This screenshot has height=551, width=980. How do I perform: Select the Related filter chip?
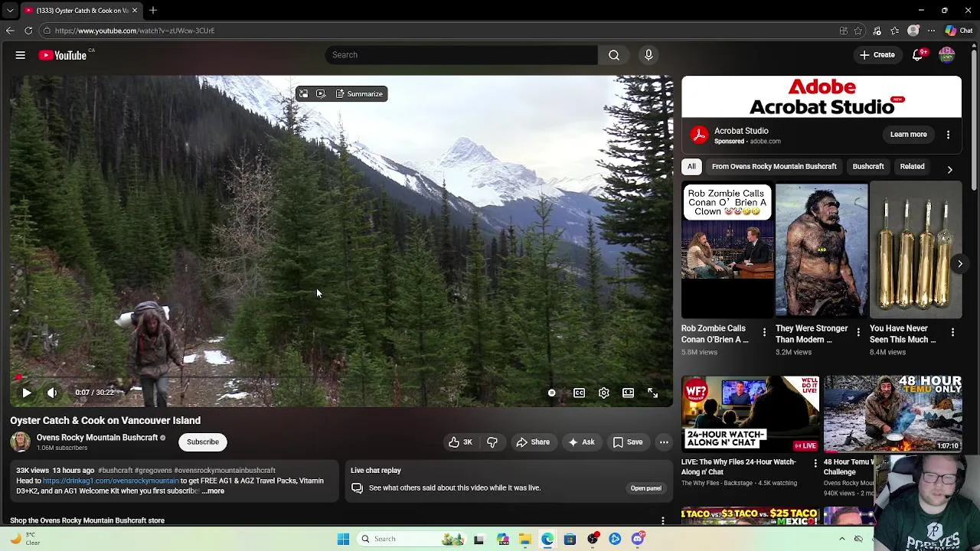pyautogui.click(x=912, y=167)
